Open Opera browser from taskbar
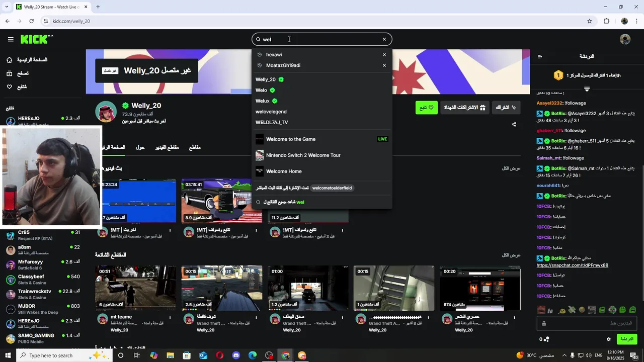The height and width of the screenshot is (362, 644). [219, 355]
